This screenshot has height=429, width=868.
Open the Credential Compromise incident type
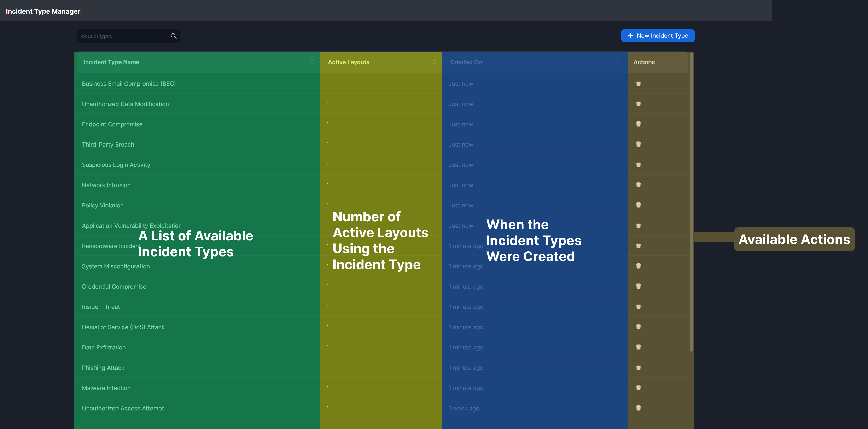pos(114,287)
